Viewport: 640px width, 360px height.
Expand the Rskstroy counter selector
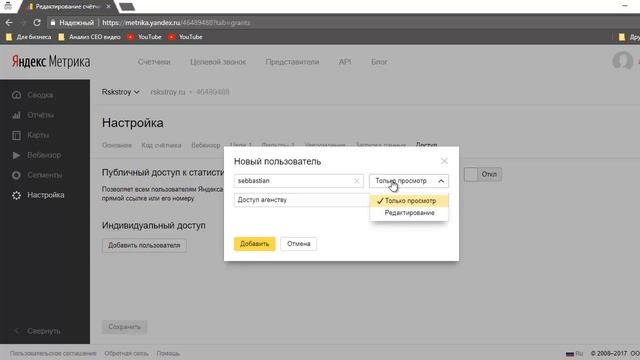click(x=120, y=92)
